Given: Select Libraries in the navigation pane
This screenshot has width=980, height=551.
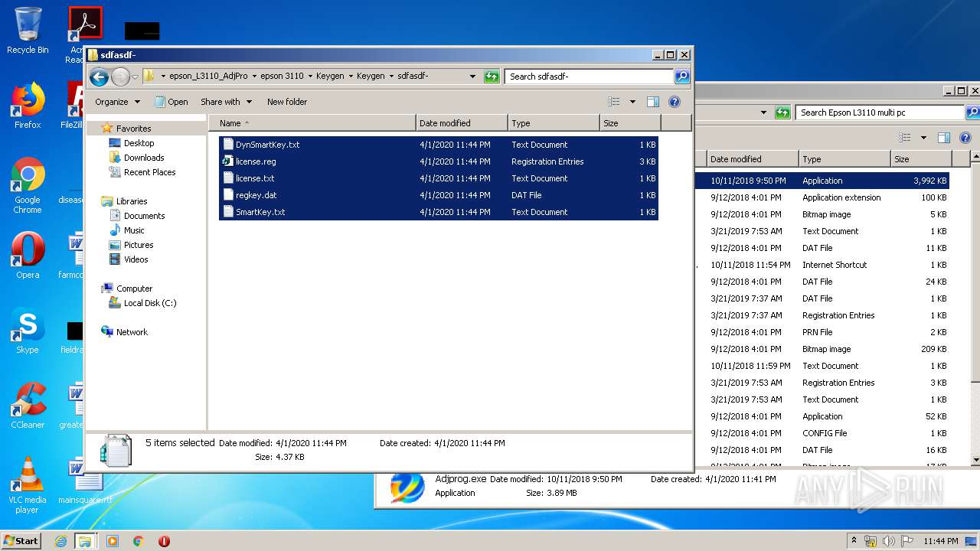Looking at the screenshot, I should coord(132,201).
